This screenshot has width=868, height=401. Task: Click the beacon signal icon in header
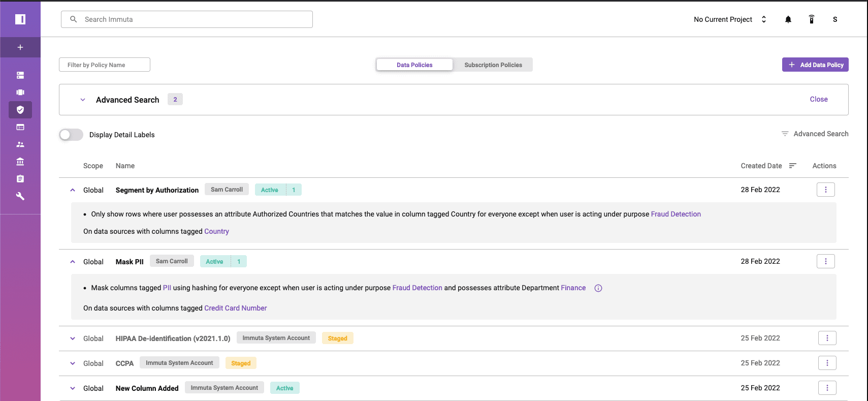(812, 19)
